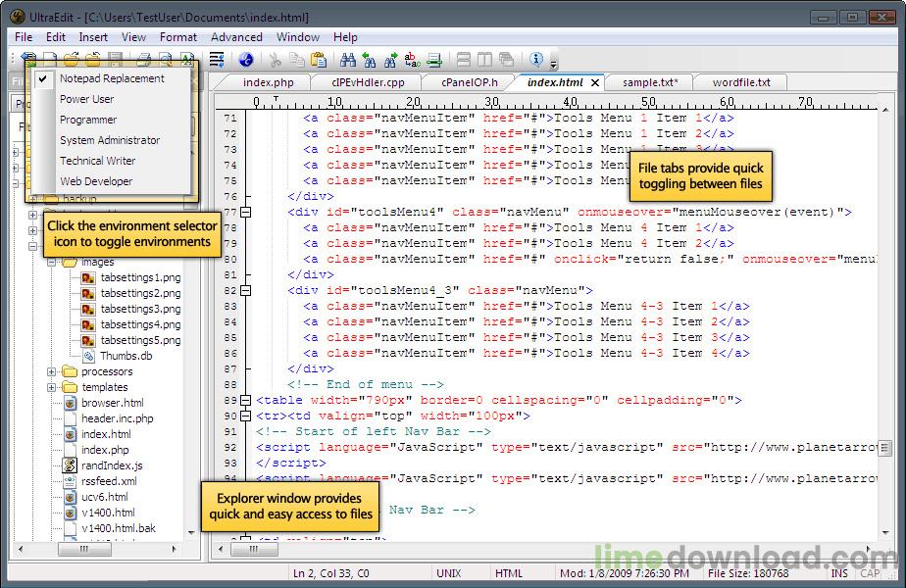Viewport: 906px width, 588px height.
Task: Expand the templates folder in tree
Action: pos(52,387)
